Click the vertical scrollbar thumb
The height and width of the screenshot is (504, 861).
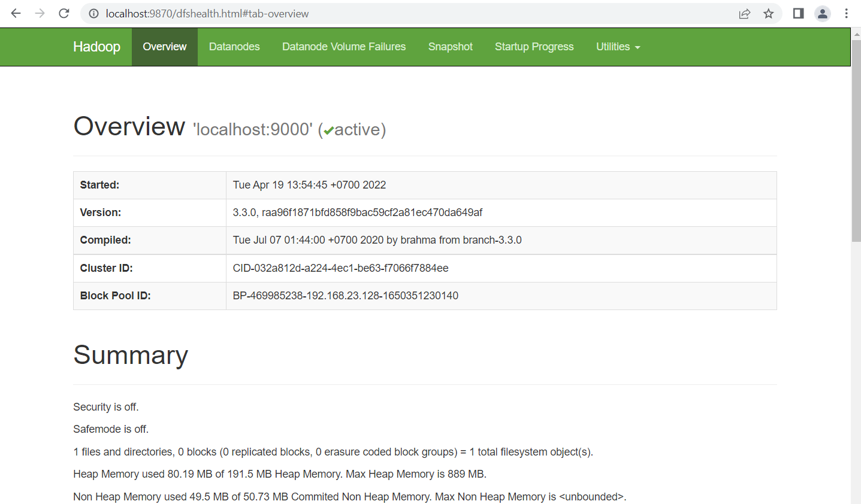pos(856,141)
